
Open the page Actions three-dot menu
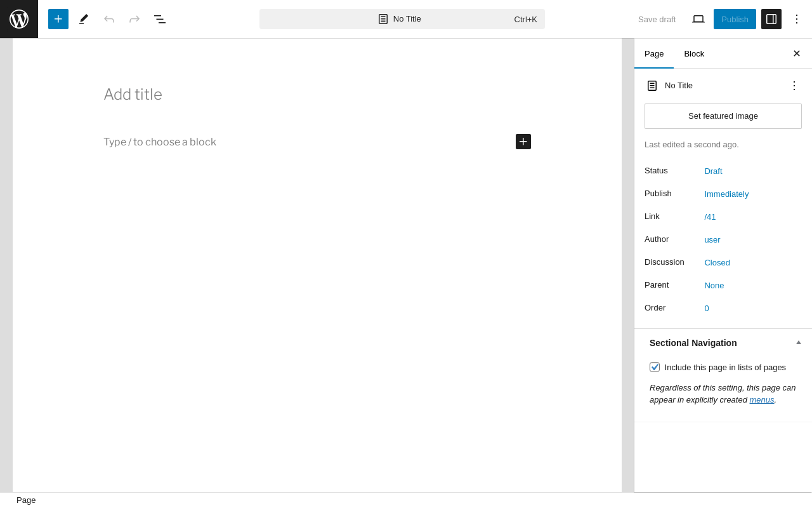click(794, 86)
